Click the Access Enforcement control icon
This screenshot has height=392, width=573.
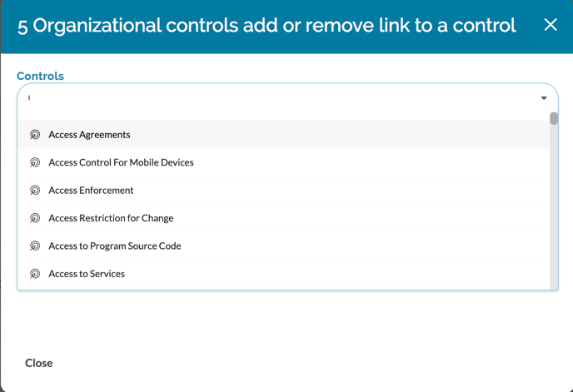35,191
